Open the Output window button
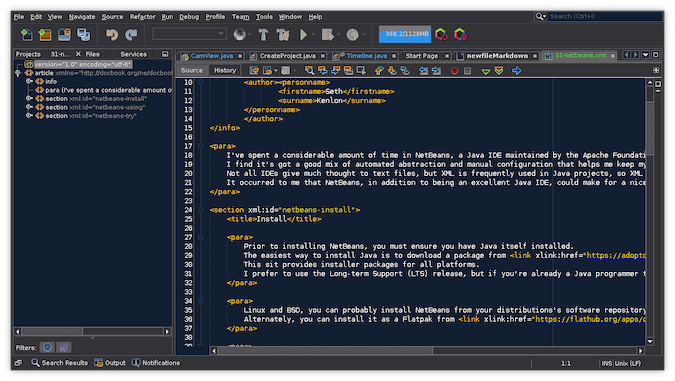 [110, 363]
